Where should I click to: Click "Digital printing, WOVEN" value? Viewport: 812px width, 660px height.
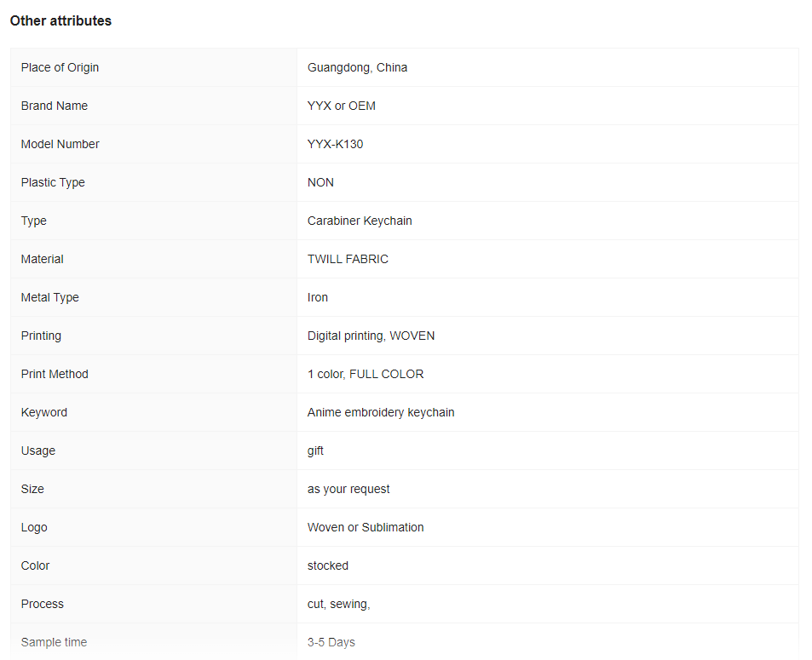coord(371,336)
